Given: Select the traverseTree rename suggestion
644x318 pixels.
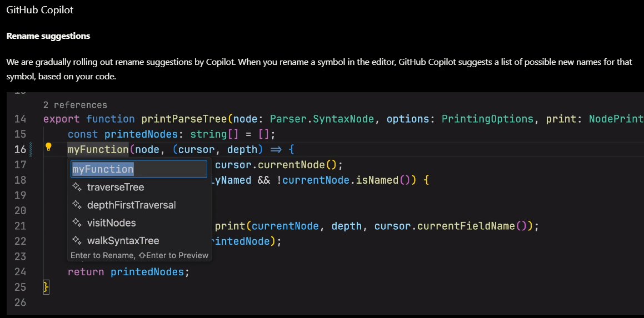Looking at the screenshot, I should pos(139,187).
